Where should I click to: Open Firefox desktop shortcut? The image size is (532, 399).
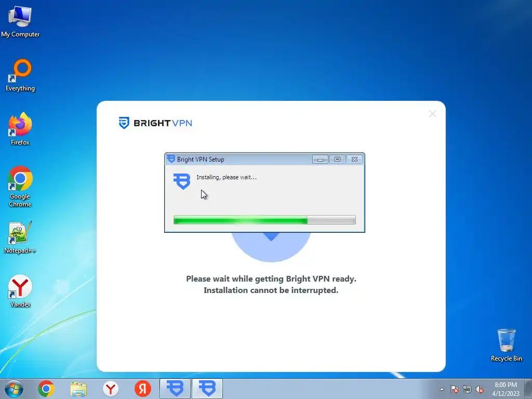[20, 129]
